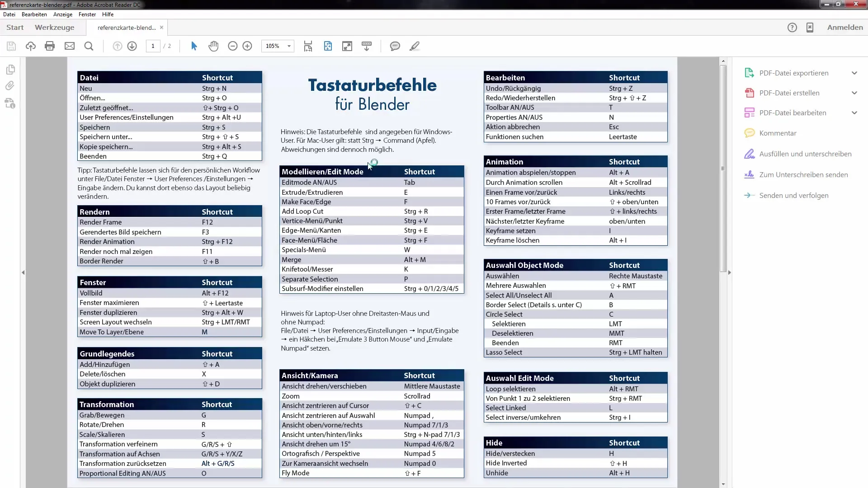
Task: Open the read mode toolbar icon
Action: click(367, 46)
